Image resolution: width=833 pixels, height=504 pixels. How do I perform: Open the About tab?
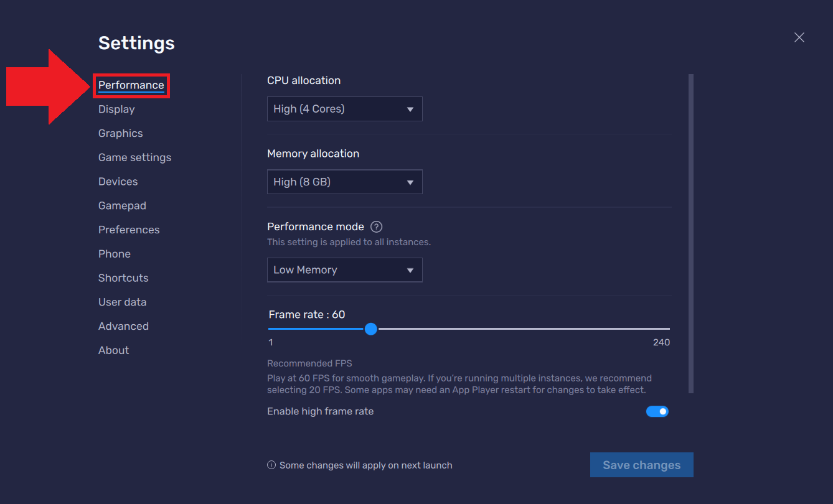tap(114, 350)
